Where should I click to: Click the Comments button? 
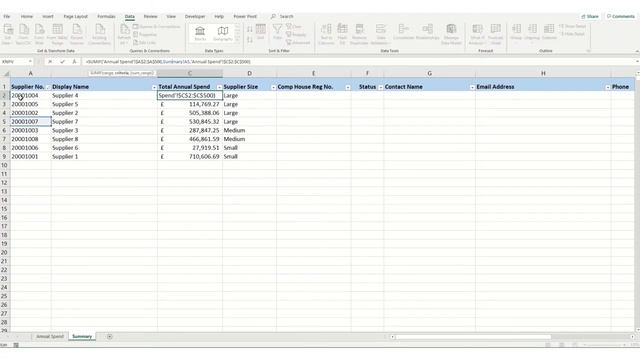[620, 16]
